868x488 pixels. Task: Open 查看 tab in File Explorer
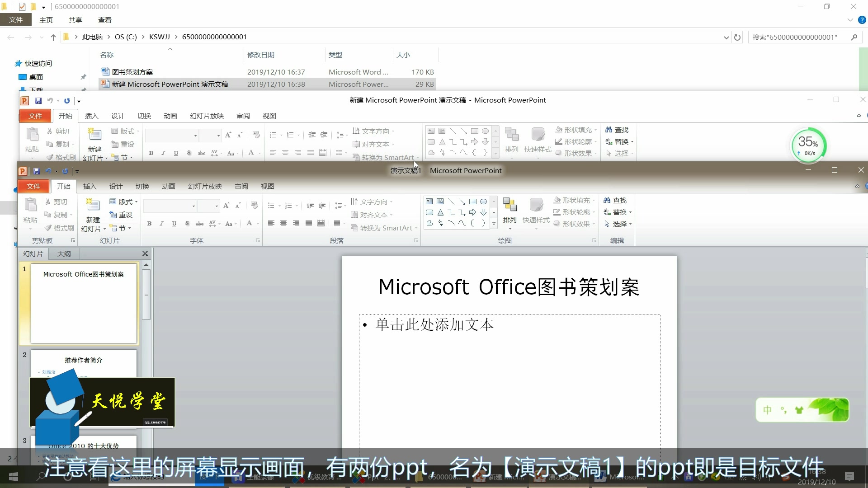[x=104, y=20]
